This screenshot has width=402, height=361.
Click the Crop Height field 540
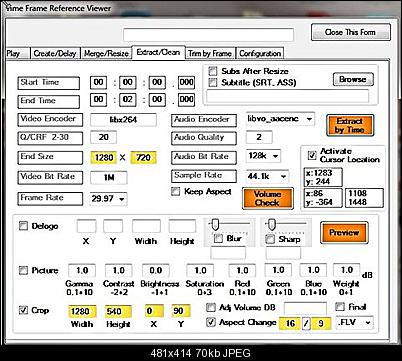(x=118, y=311)
